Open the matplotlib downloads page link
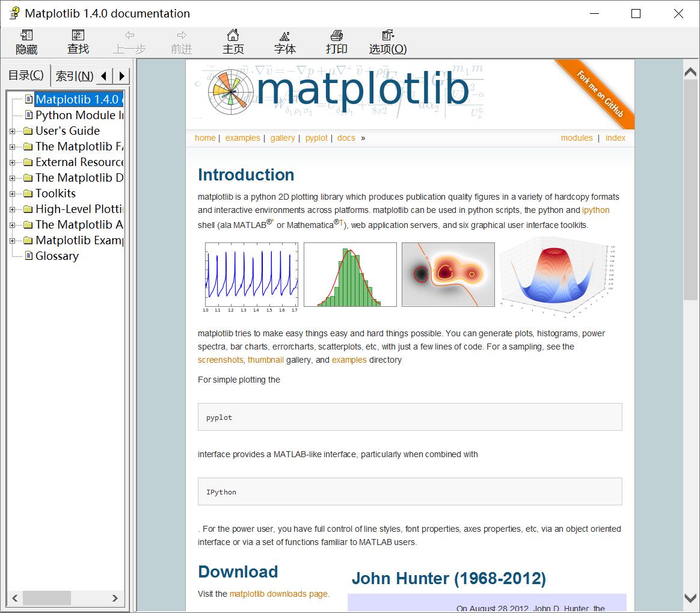The width and height of the screenshot is (700, 613). (278, 594)
